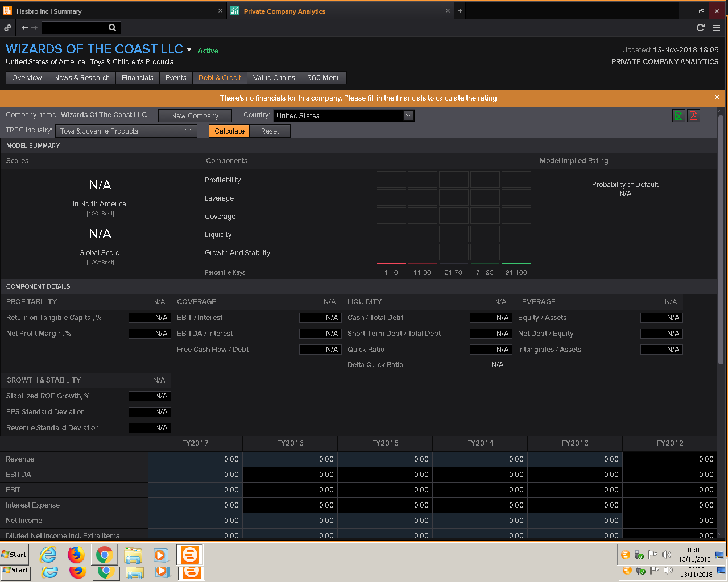Open the Value Chains tab
This screenshot has width=728, height=582.
click(x=274, y=78)
